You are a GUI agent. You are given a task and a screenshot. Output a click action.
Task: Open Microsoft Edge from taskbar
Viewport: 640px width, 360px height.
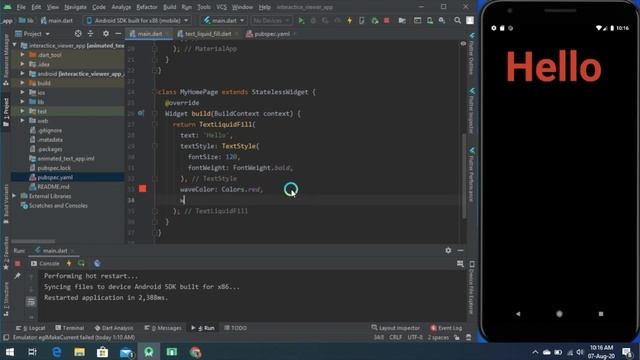coord(57,352)
